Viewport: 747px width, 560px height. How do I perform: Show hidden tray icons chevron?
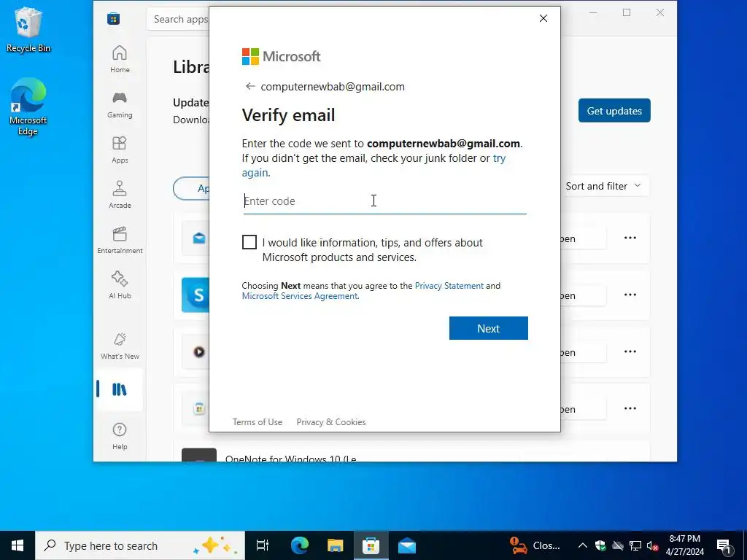tap(582, 545)
